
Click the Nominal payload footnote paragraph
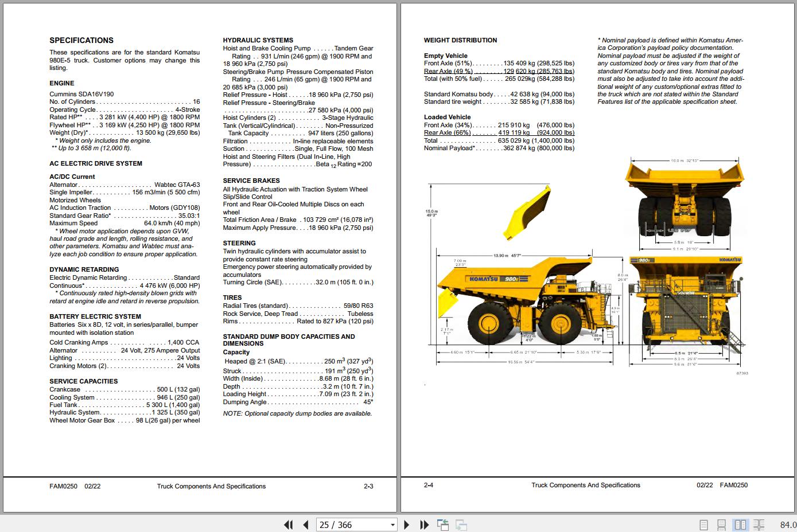click(x=671, y=71)
